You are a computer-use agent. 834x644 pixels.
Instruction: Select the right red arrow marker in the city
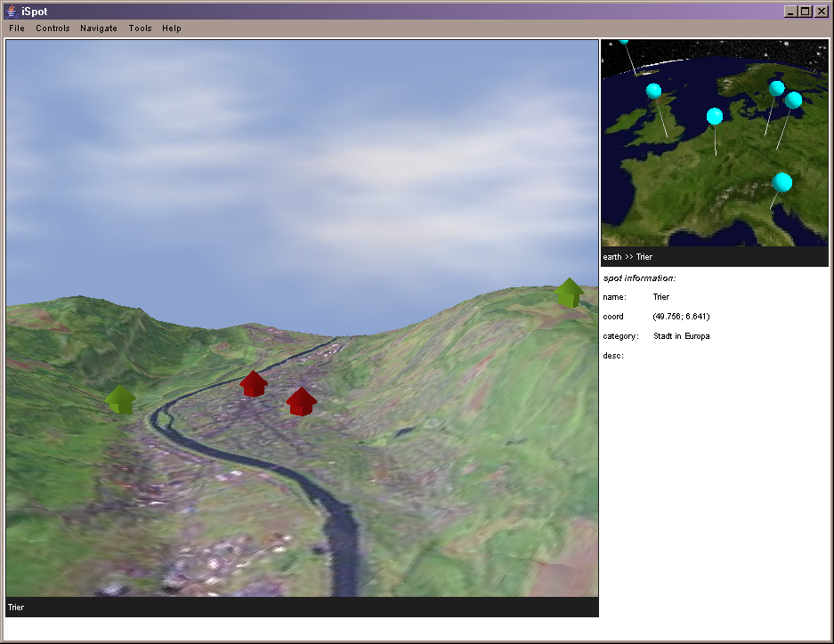[301, 401]
